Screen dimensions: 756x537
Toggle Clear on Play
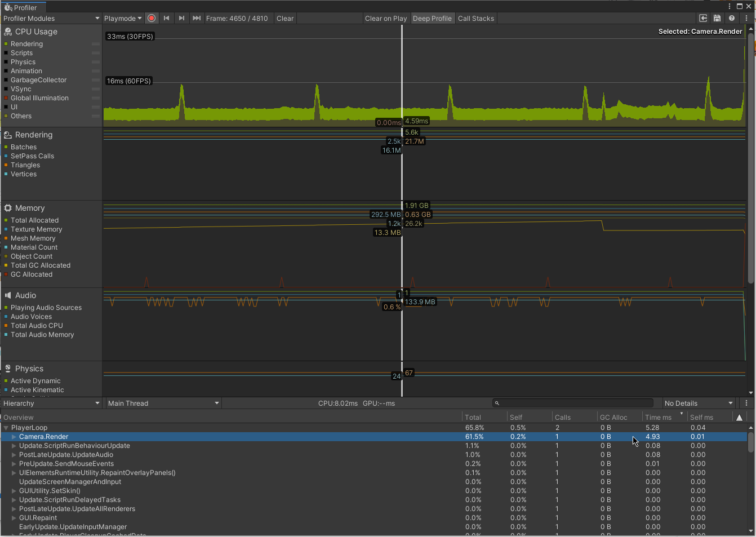pyautogui.click(x=386, y=18)
